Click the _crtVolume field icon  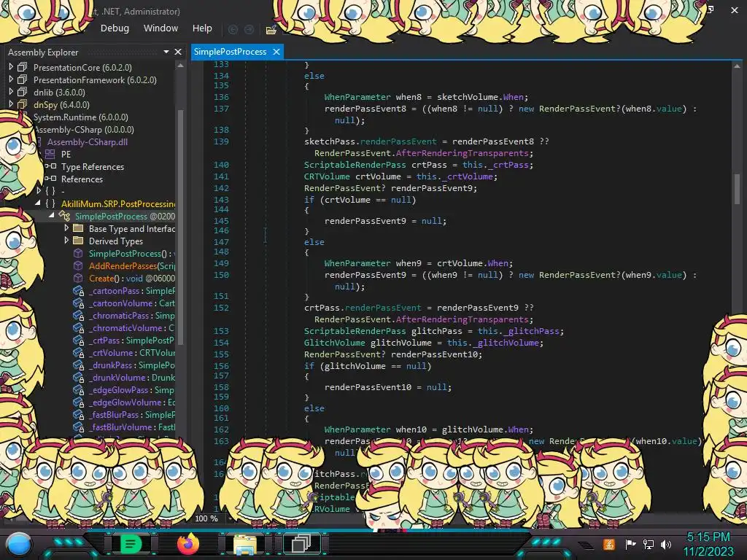pos(79,352)
